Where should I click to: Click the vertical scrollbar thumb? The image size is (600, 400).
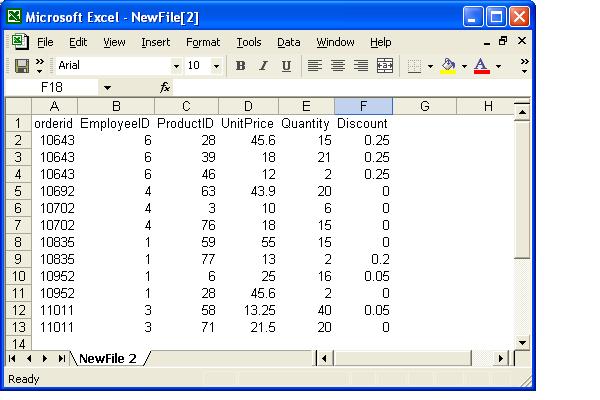[x=522, y=190]
